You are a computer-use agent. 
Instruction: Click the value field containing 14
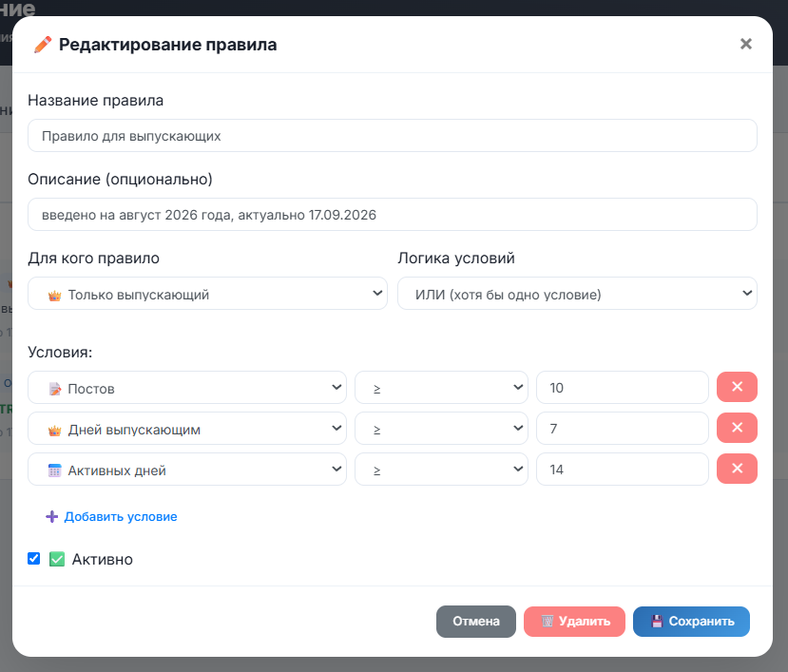click(623, 470)
